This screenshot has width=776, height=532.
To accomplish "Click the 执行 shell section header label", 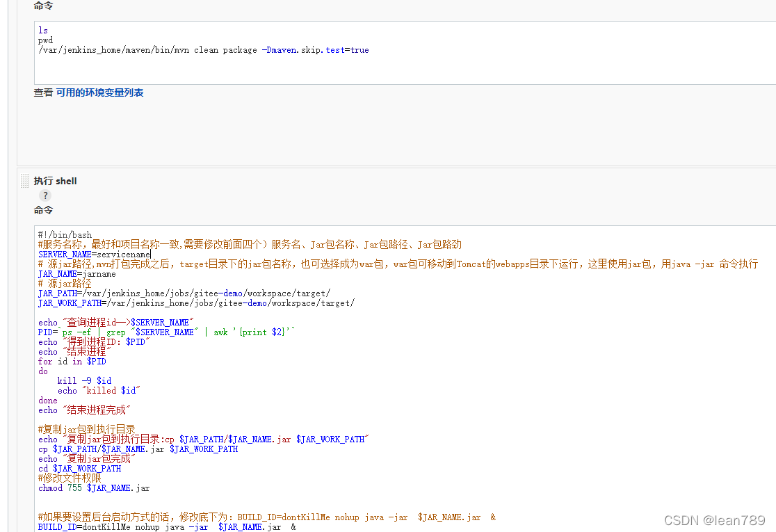I will pos(55,180).
